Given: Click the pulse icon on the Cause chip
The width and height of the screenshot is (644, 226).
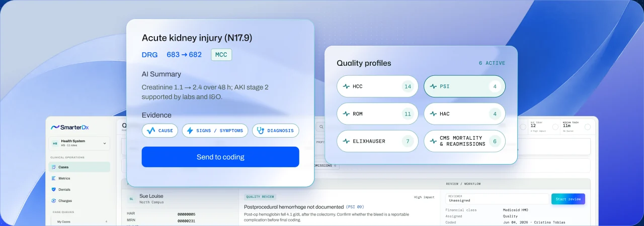Looking at the screenshot, I should pyautogui.click(x=151, y=131).
